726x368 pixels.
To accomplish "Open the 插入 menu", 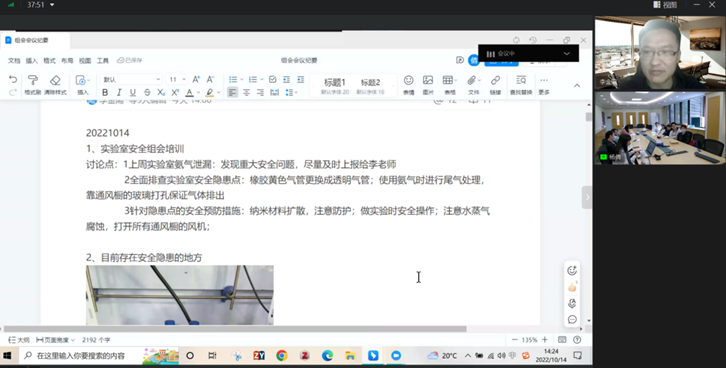I will click(x=31, y=61).
